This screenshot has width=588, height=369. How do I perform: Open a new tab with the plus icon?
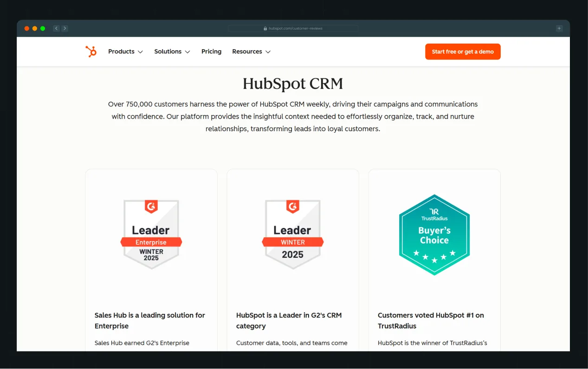click(559, 28)
